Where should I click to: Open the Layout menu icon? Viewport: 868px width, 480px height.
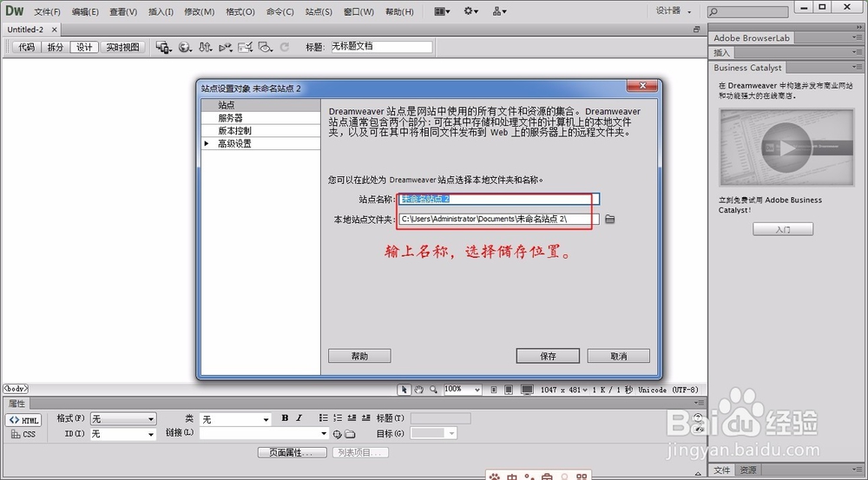tap(442, 11)
